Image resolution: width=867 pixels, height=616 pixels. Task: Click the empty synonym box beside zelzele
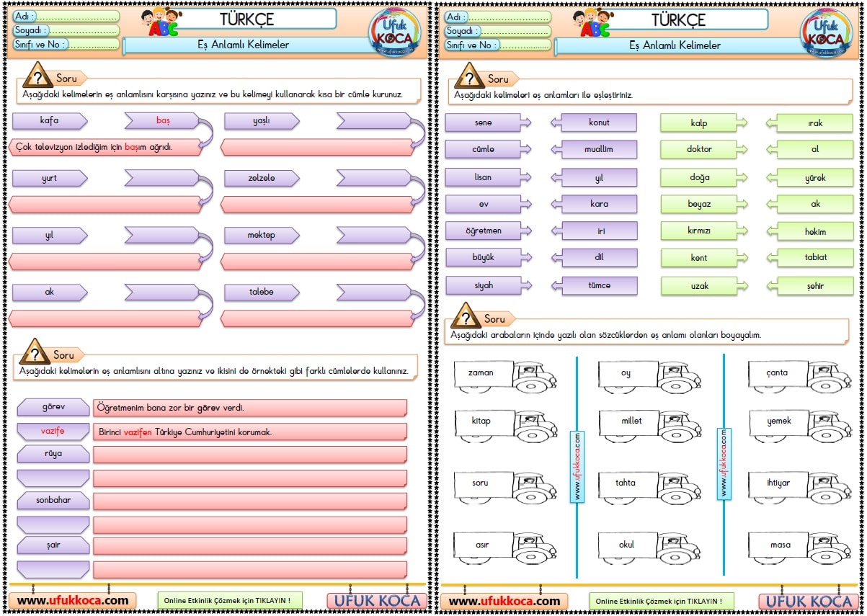click(374, 178)
